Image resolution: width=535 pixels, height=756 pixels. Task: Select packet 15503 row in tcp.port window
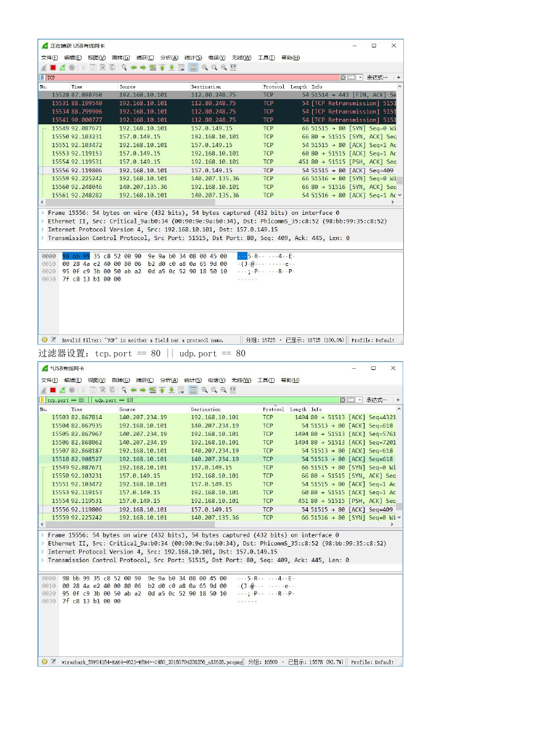coord(217,417)
